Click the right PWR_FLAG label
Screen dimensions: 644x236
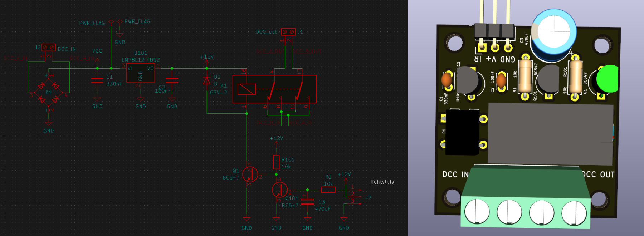(137, 21)
